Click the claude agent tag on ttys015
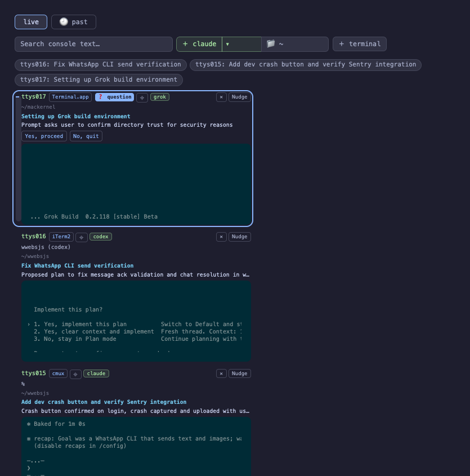The height and width of the screenshot is (476, 470). click(x=96, y=373)
